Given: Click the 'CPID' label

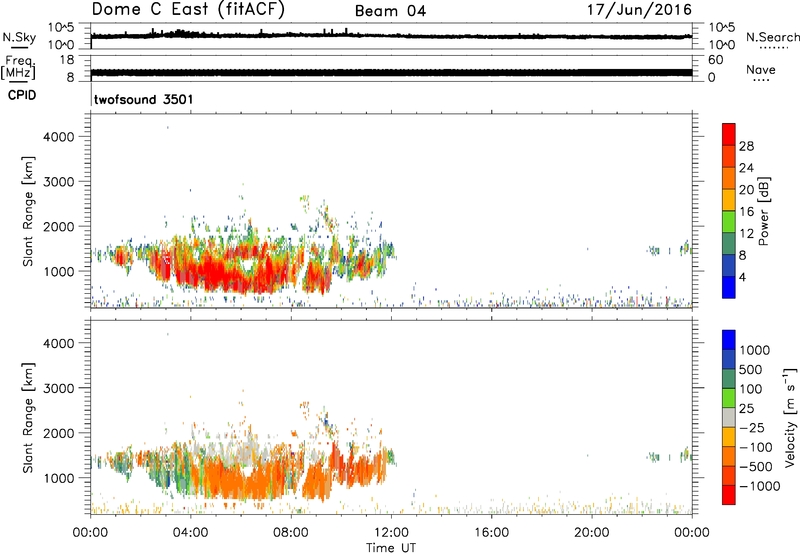Looking at the screenshot, I should tap(22, 95).
